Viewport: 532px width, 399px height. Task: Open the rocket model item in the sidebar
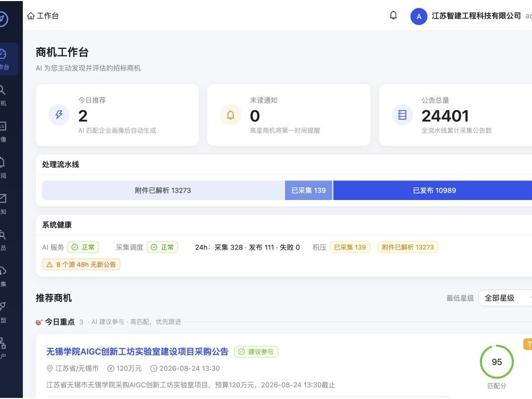tap(3, 312)
